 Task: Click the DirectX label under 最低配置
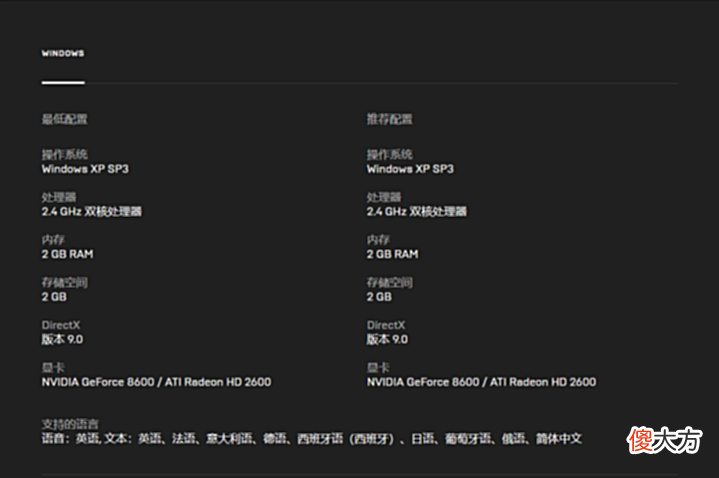click(x=61, y=325)
